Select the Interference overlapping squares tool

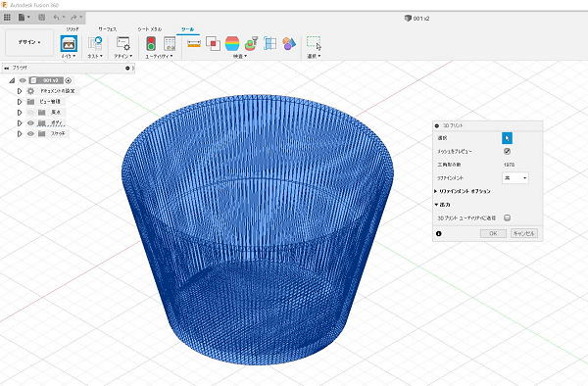(x=213, y=43)
